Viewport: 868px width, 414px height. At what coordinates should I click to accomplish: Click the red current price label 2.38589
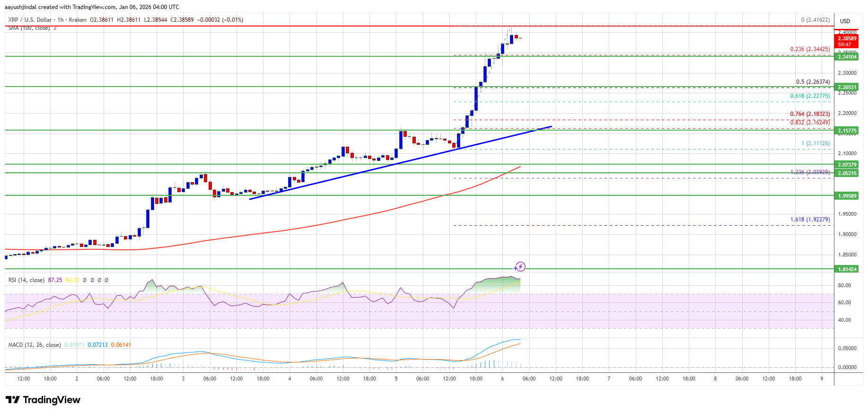pos(847,38)
